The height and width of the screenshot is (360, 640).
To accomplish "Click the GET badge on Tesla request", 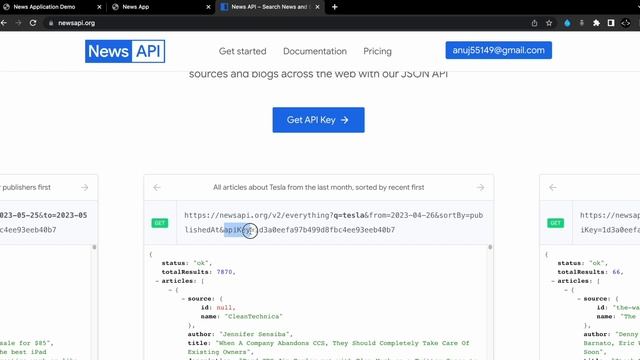I will click(x=160, y=223).
